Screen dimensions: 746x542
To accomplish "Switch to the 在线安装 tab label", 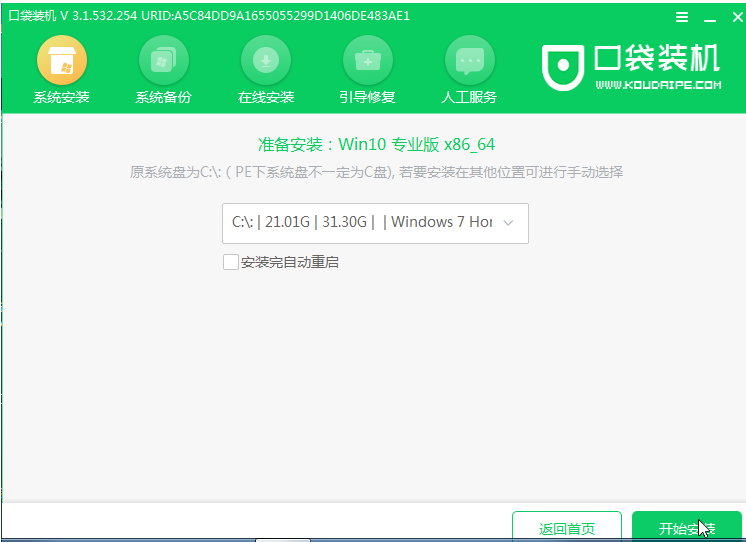I will click(x=265, y=98).
